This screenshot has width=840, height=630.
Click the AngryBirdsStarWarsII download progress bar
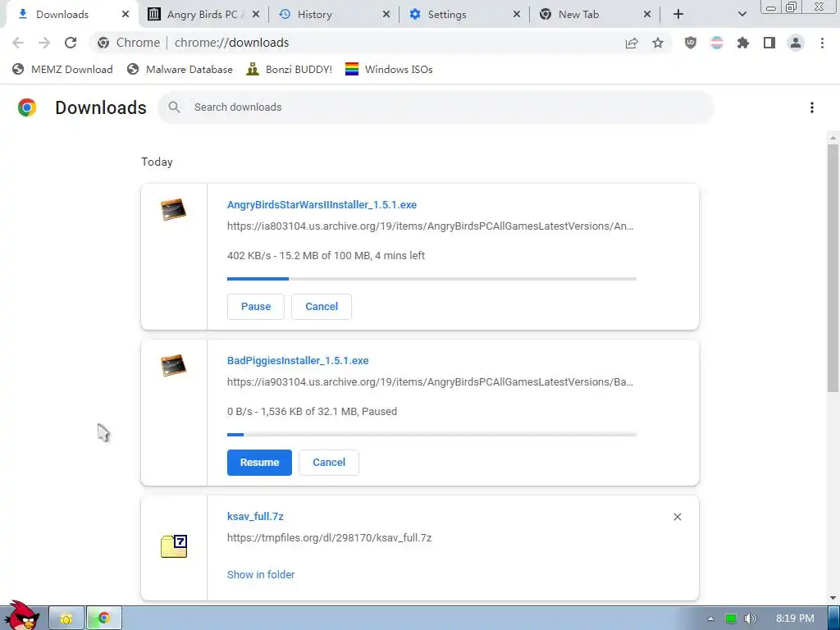(431, 279)
